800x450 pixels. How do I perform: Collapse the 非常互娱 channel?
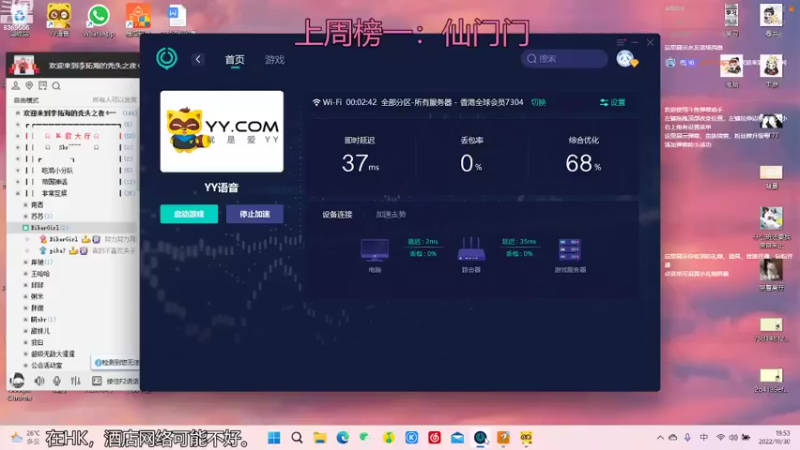(18, 193)
